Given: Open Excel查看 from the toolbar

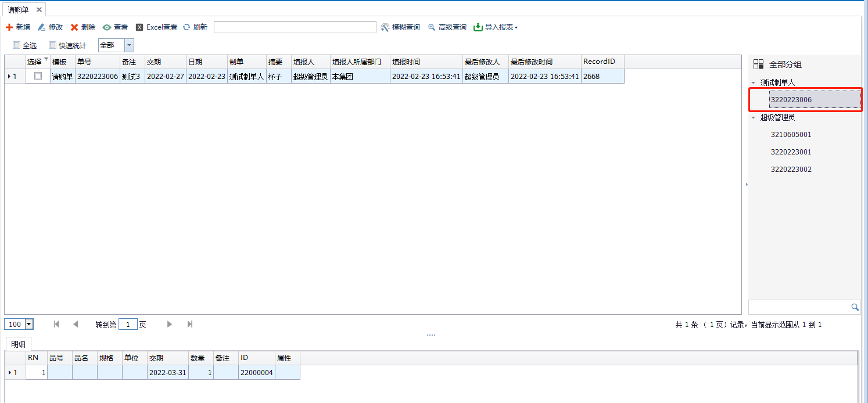Looking at the screenshot, I should point(156,27).
